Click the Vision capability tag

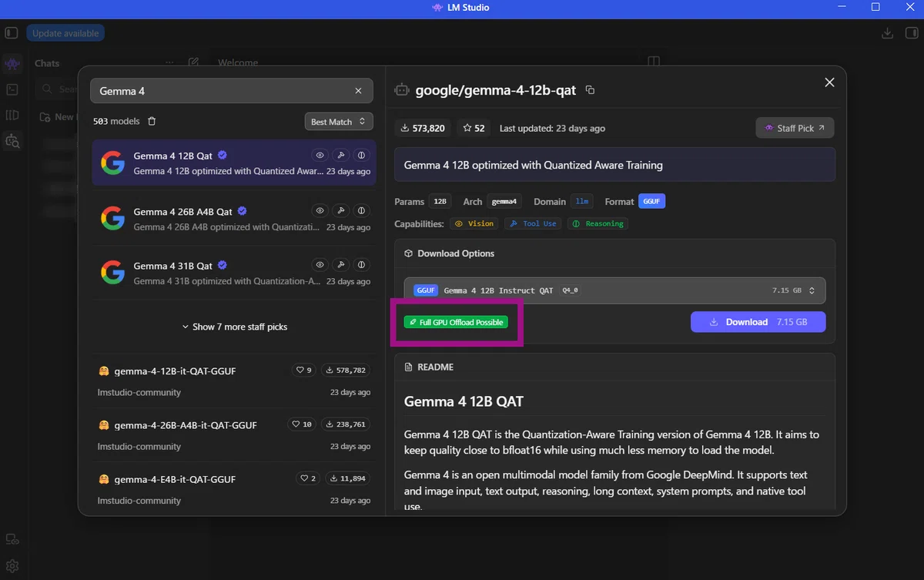point(474,223)
